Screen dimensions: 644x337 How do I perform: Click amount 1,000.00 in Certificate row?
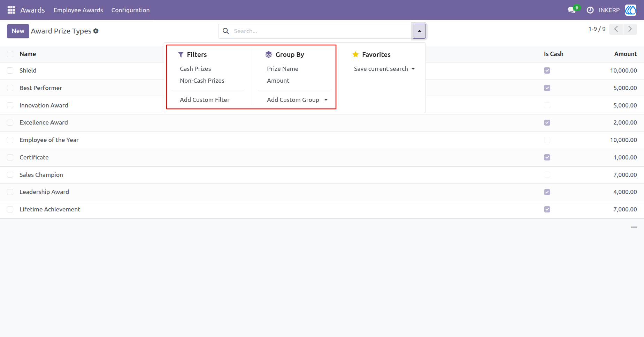click(625, 157)
